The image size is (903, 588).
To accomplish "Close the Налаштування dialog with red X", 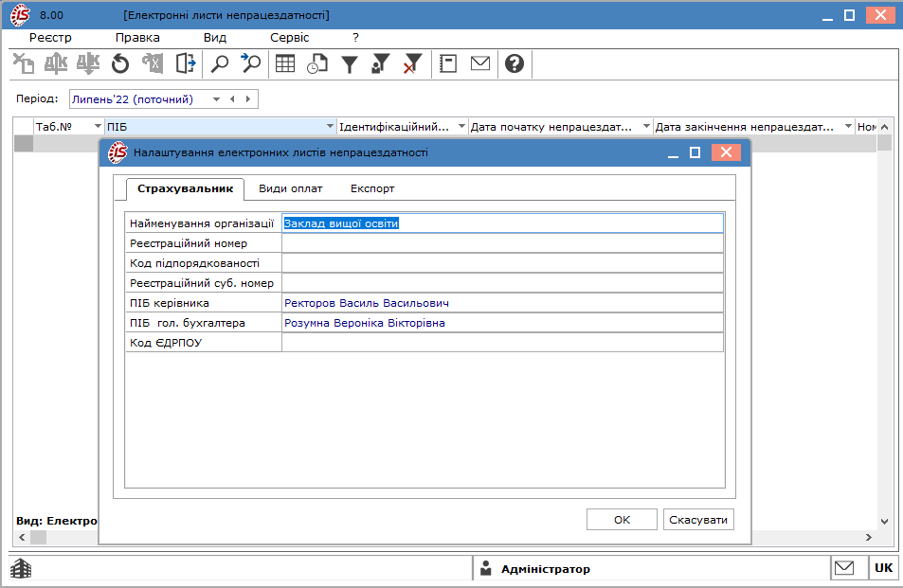I will [x=726, y=152].
